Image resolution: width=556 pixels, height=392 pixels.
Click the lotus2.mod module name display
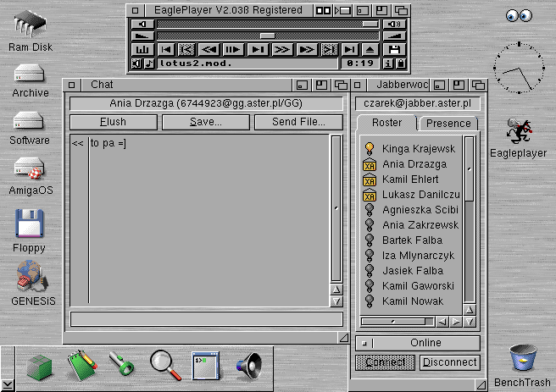coord(247,63)
